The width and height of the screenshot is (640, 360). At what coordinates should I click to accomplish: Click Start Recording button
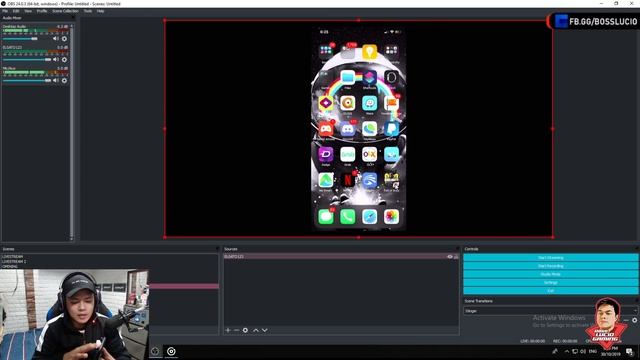point(550,266)
